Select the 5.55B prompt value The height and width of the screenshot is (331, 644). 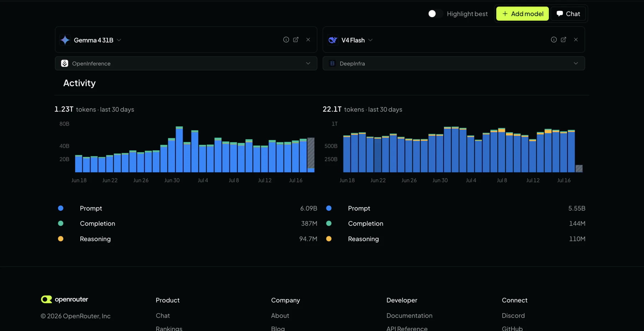577,208
